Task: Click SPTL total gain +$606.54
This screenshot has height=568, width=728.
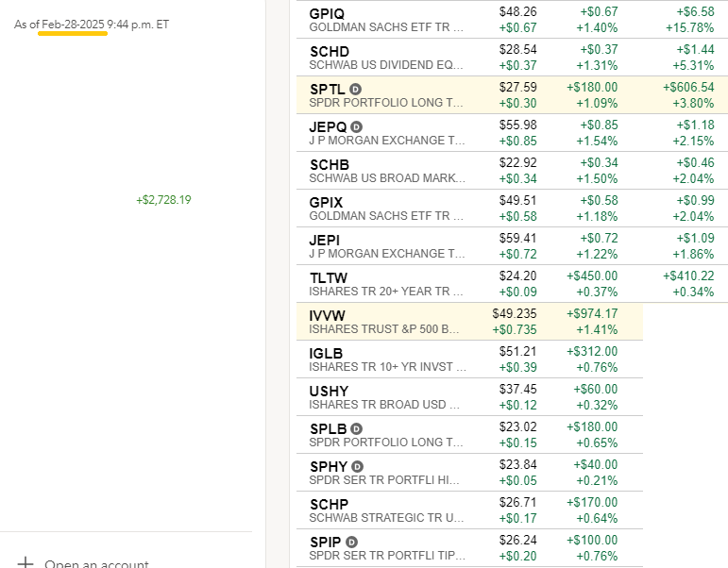Action: [688, 87]
